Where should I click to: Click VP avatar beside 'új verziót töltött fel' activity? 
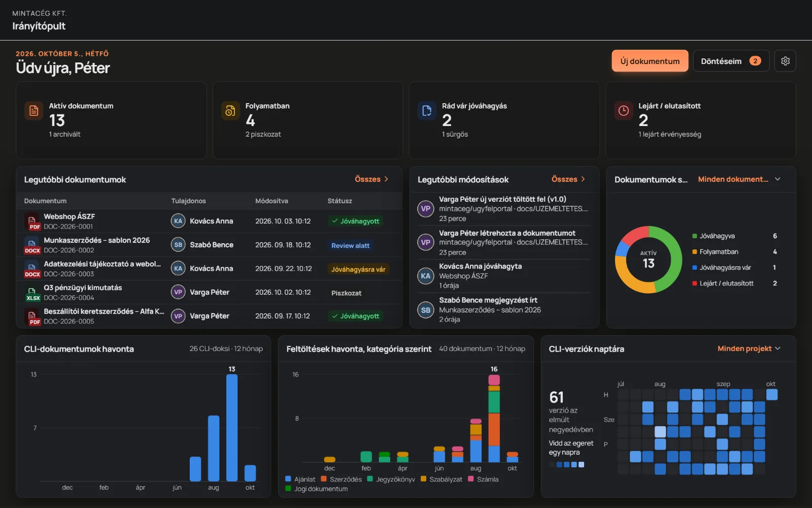(426, 209)
